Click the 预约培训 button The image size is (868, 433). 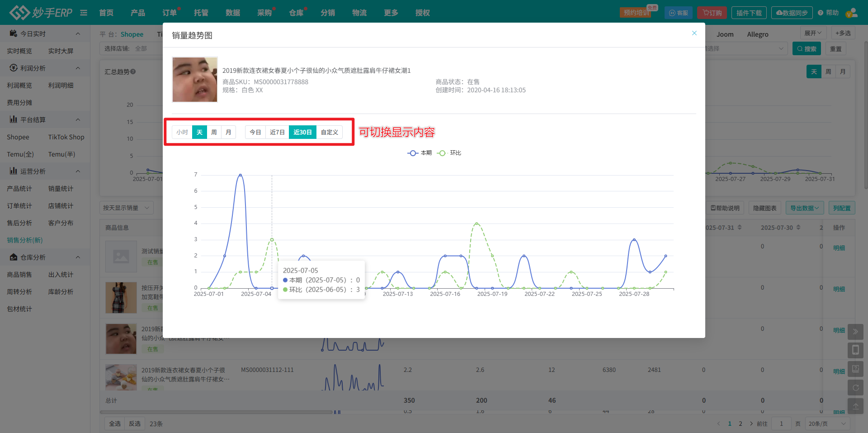[x=637, y=13]
